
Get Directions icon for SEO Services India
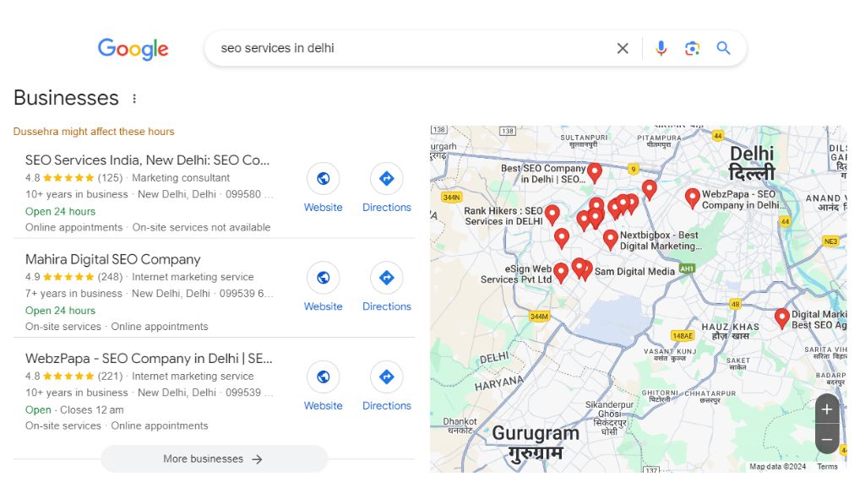click(x=387, y=178)
